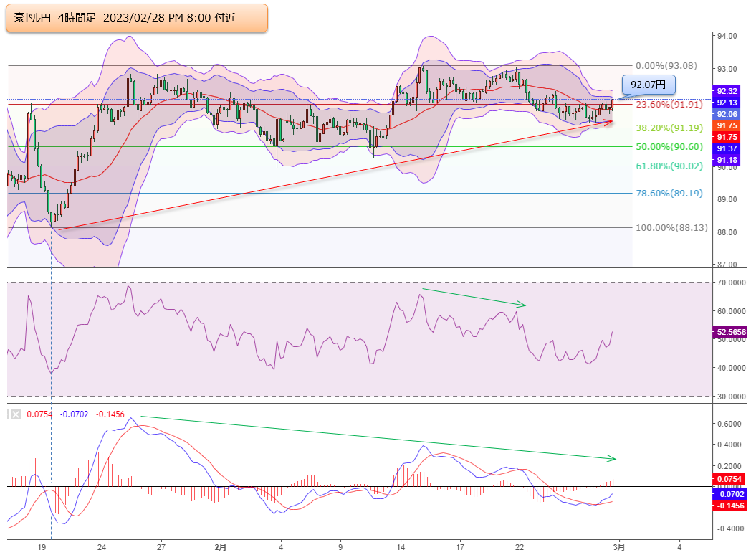Click the 2月 month label on time axis
Screen dimensions: 756x560
click(x=220, y=547)
